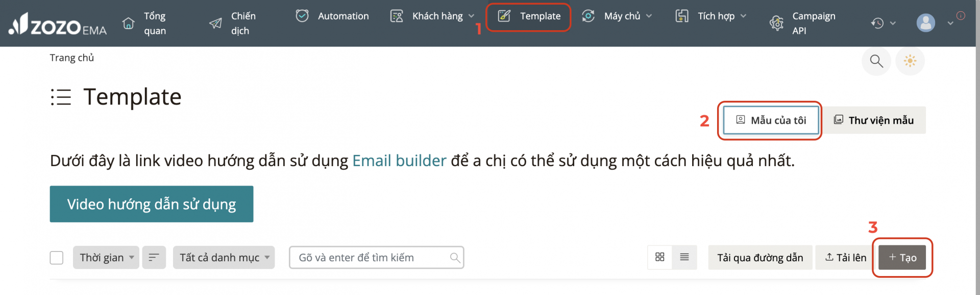The width and height of the screenshot is (980, 295).
Task: Open the history clock dropdown
Action: [883, 23]
